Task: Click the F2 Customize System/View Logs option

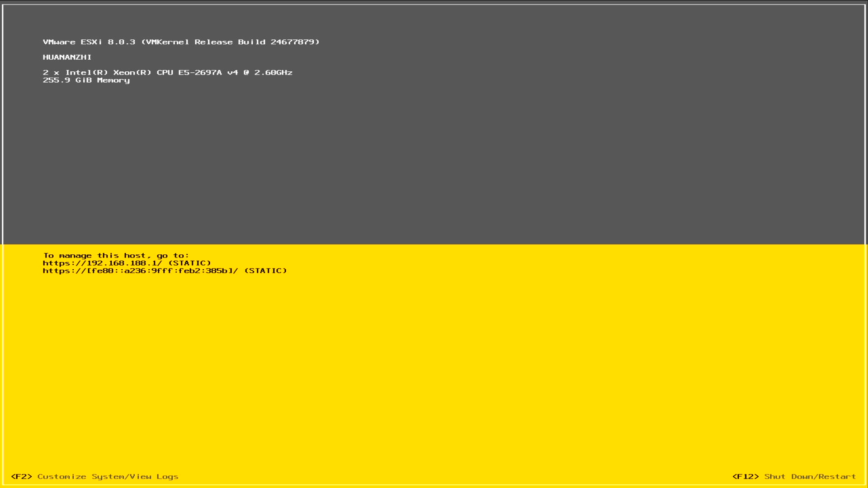Action: pos(94,477)
